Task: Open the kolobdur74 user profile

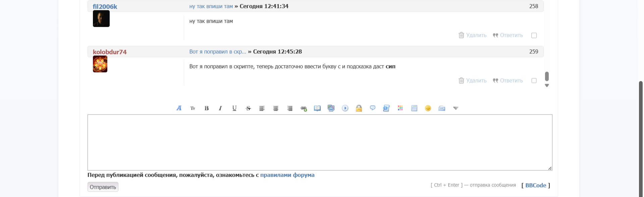Action: pyautogui.click(x=110, y=52)
